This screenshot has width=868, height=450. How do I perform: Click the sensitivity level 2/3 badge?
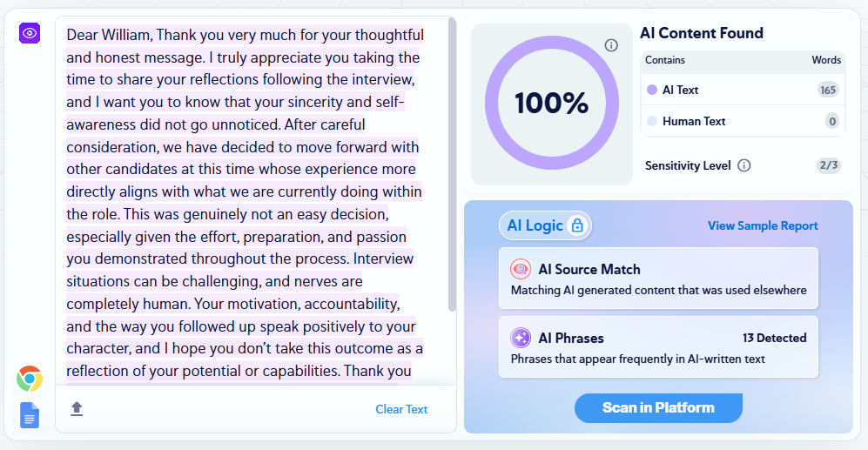(x=828, y=165)
